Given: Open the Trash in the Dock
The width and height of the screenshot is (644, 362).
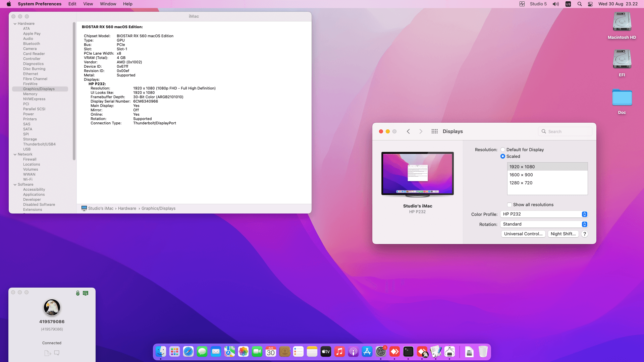Looking at the screenshot, I should (483, 352).
